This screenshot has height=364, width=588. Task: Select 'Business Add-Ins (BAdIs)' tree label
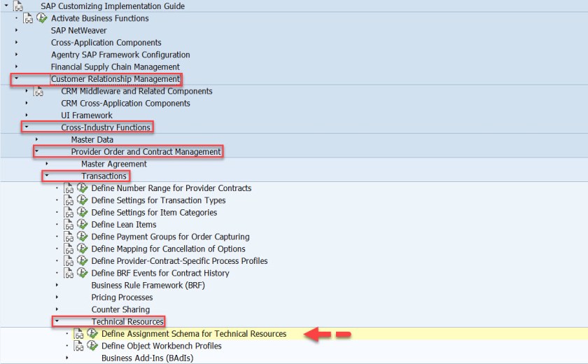pos(148,358)
